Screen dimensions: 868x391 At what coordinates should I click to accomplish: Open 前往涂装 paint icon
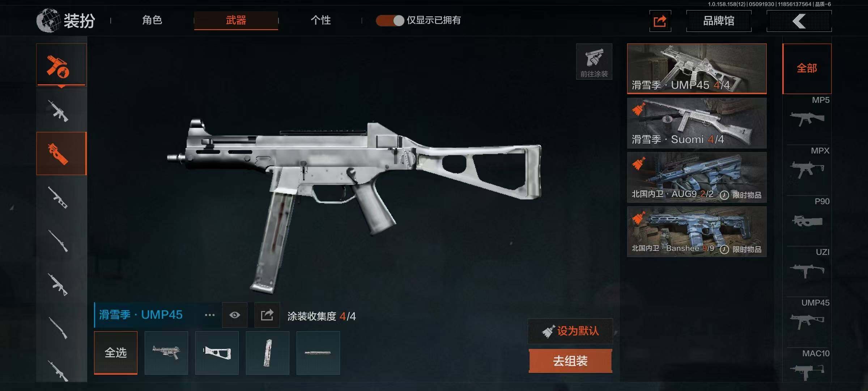[594, 62]
